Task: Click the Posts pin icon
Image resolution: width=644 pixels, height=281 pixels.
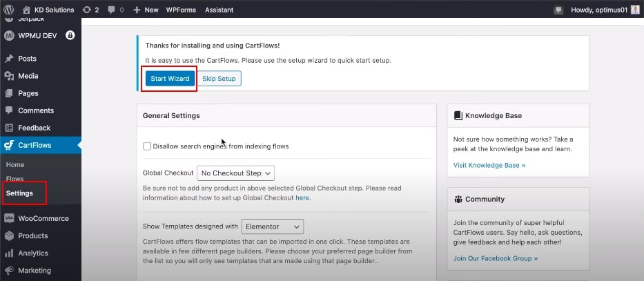Action: point(9,59)
